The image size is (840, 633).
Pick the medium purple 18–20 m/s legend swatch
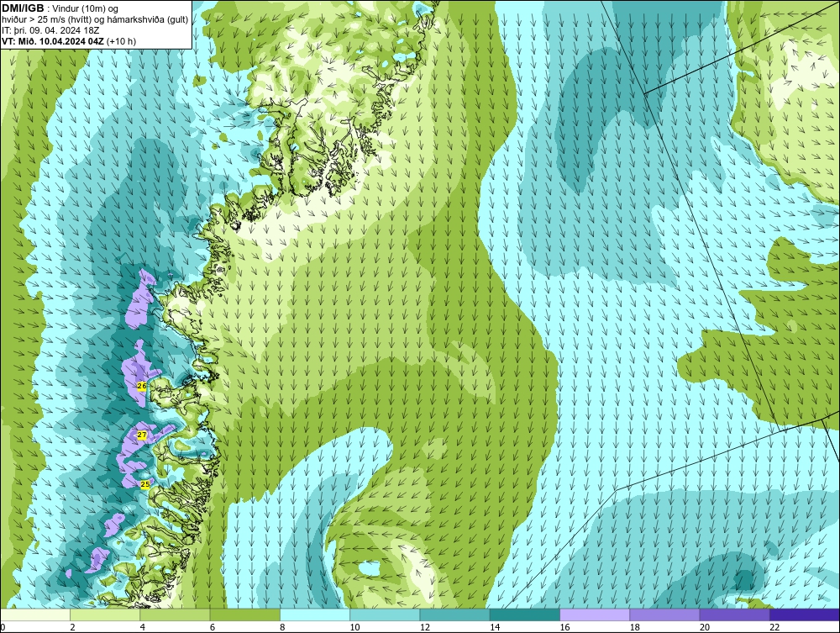coord(664,615)
